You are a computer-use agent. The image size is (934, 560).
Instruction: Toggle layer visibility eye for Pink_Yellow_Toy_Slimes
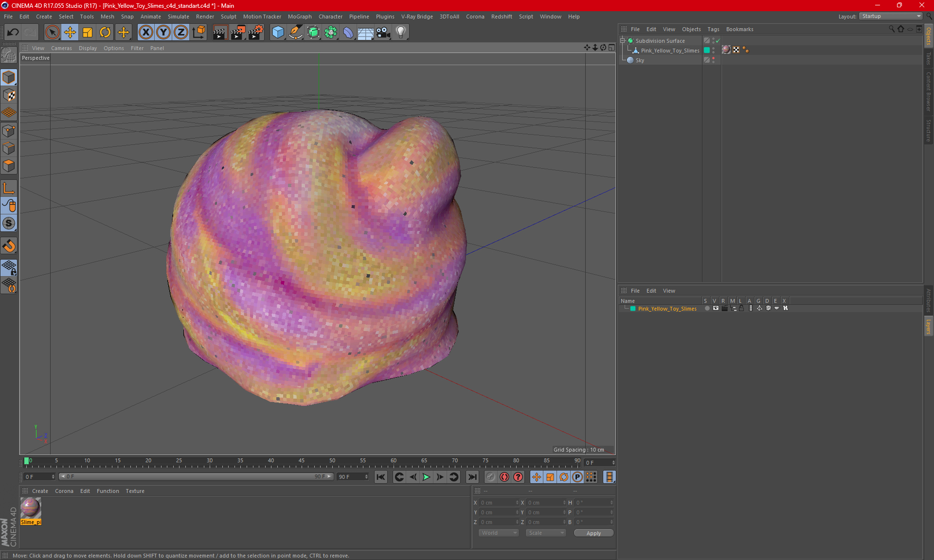coord(716,308)
